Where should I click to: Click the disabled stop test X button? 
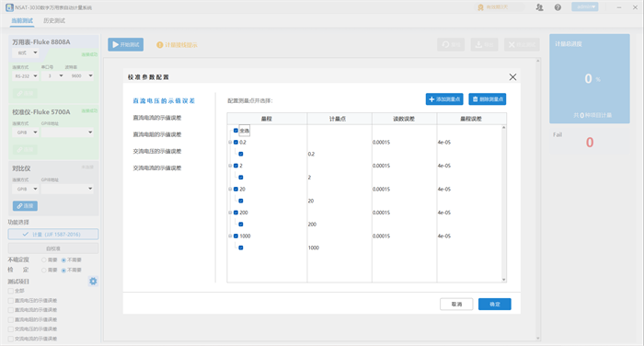point(522,44)
